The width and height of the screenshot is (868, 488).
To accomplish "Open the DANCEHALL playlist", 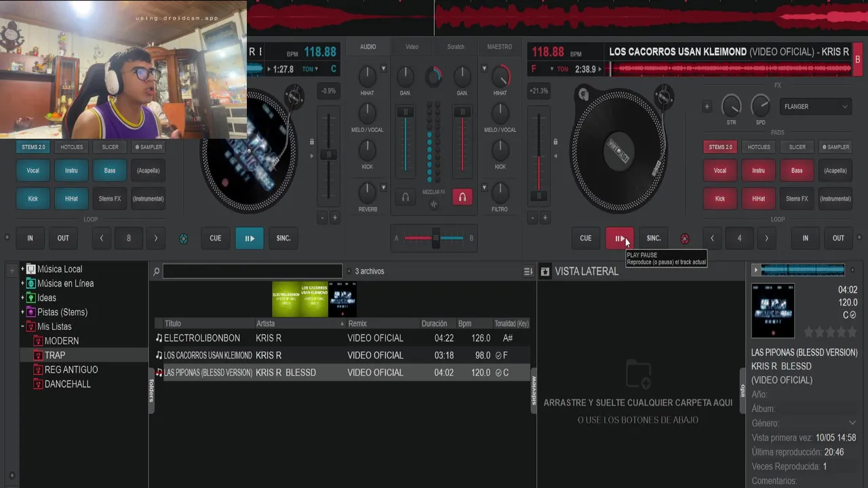I will [67, 384].
